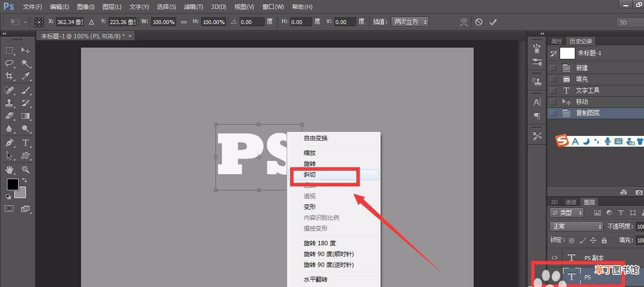Select the Brush tool
The width and height of the screenshot is (644, 287).
tap(26, 90)
